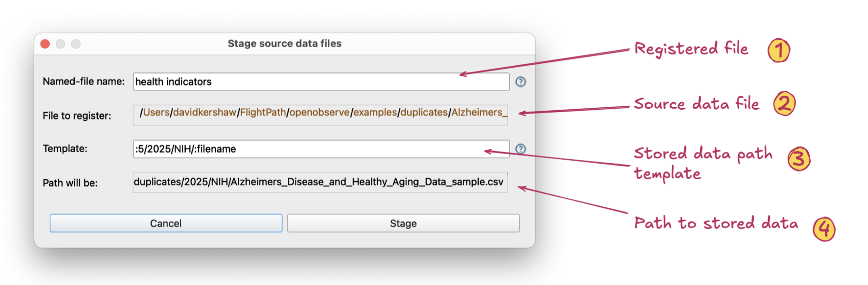Click the yellow circled number 1 annotation
Image resolution: width=868 pixels, height=285 pixels.
tap(778, 51)
